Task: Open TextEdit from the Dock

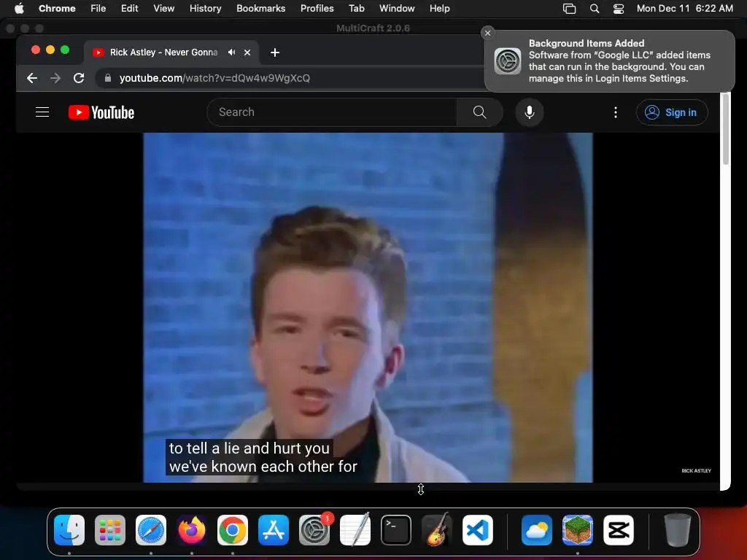Action: click(355, 530)
